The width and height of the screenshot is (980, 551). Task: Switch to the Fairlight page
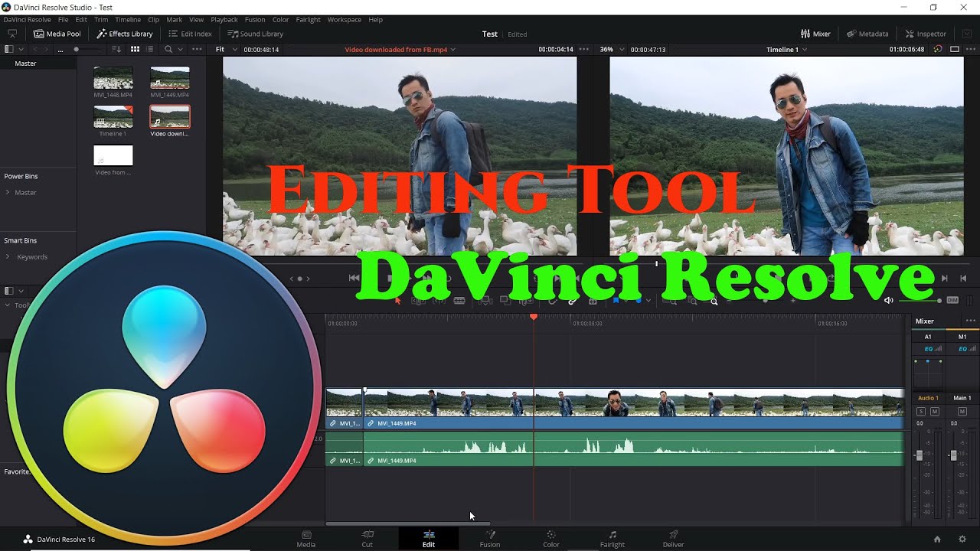click(612, 539)
